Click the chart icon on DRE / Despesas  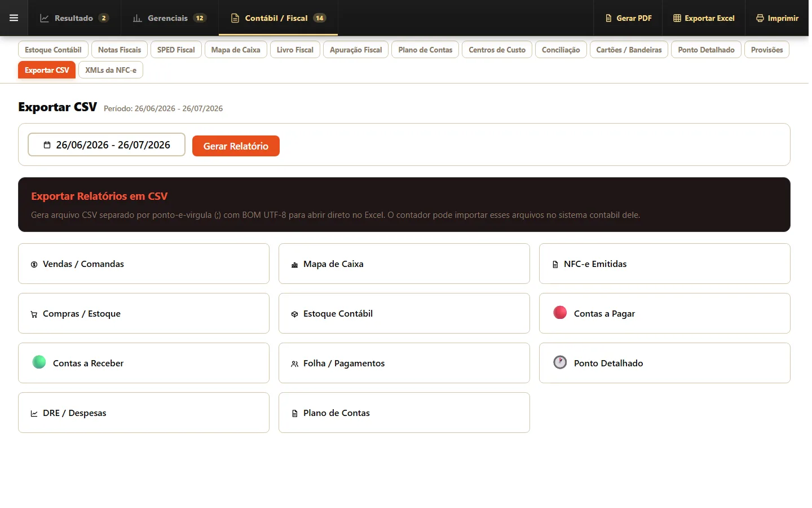(34, 414)
